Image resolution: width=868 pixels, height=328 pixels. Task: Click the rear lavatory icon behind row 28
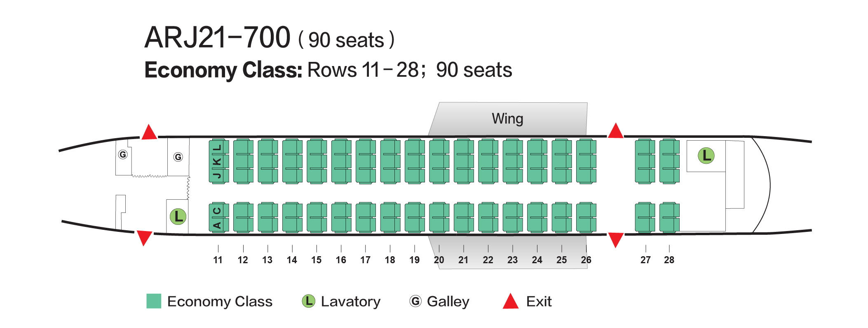706,156
